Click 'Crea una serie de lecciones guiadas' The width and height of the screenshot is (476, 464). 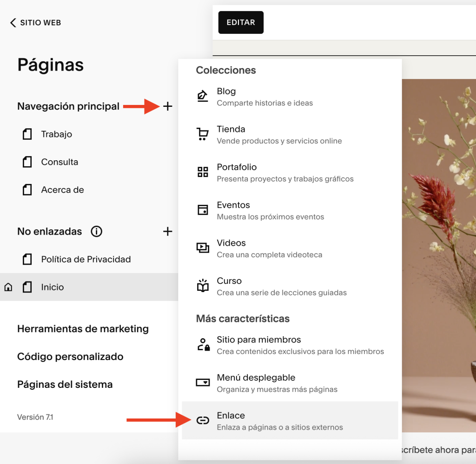[x=282, y=293]
